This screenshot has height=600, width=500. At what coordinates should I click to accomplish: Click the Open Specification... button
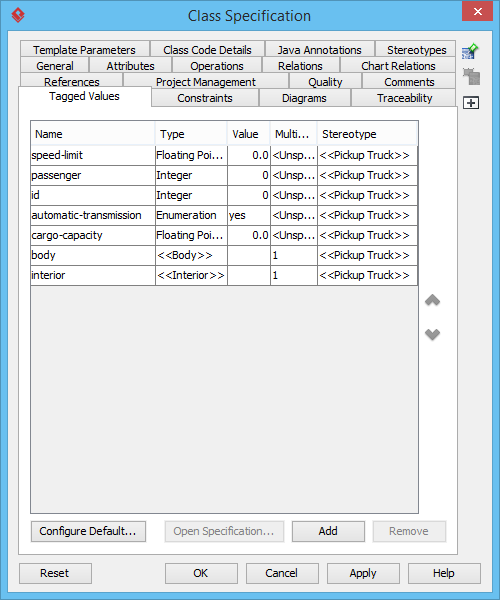click(x=224, y=531)
